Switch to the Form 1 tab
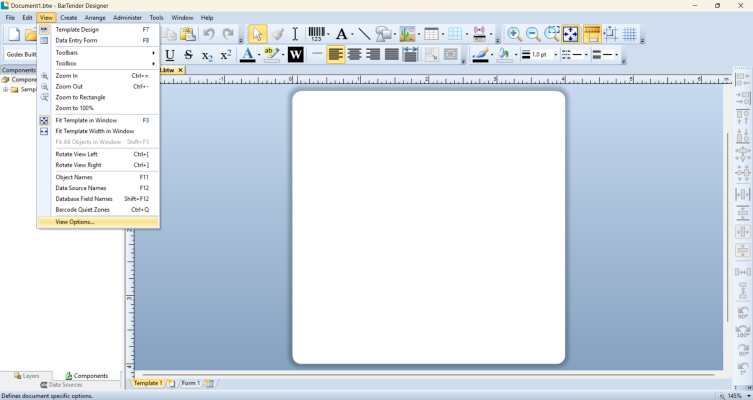Image resolution: width=753 pixels, height=400 pixels. coord(189,383)
